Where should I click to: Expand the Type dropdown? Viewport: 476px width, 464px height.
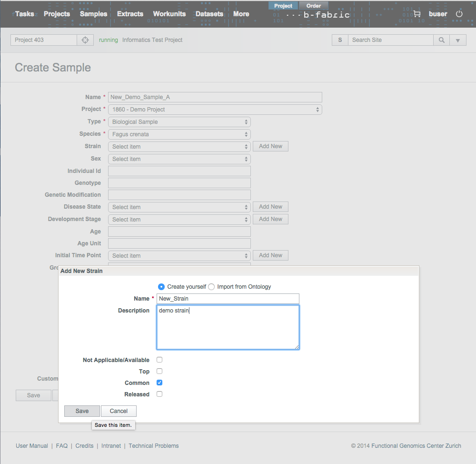[179, 122]
